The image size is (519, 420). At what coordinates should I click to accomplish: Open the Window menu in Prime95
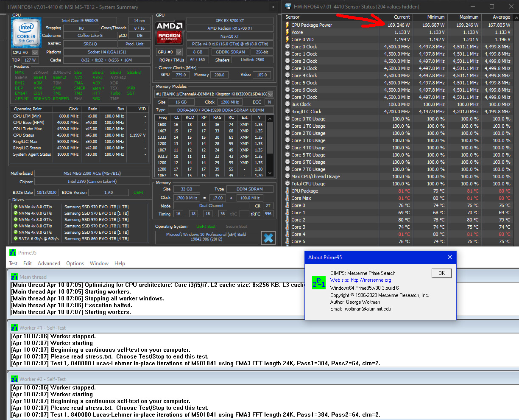(99, 263)
